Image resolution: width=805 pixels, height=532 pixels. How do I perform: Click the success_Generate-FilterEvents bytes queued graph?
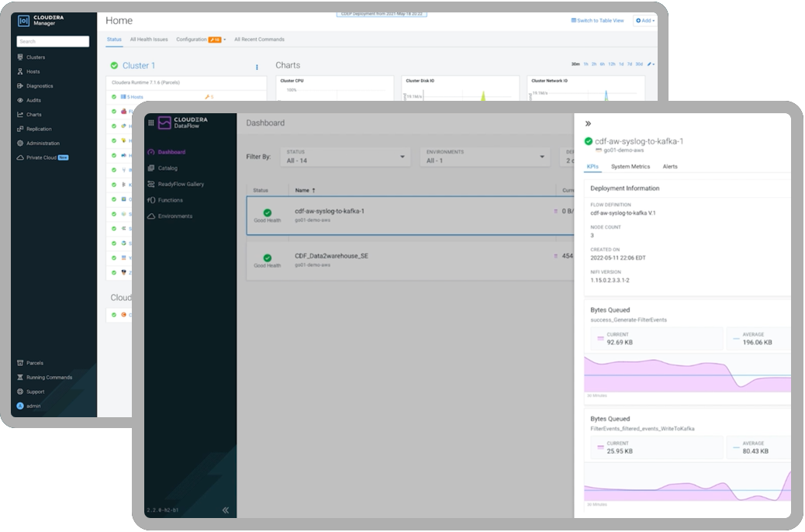[x=687, y=375]
